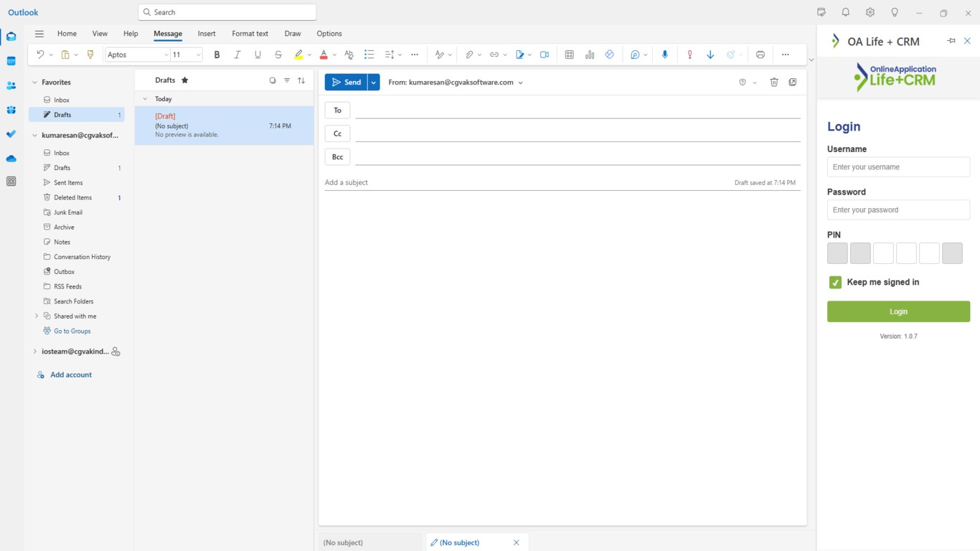Screen dimensions: 980x551
Task: Apply strikethrough formatting
Action: [278, 55]
